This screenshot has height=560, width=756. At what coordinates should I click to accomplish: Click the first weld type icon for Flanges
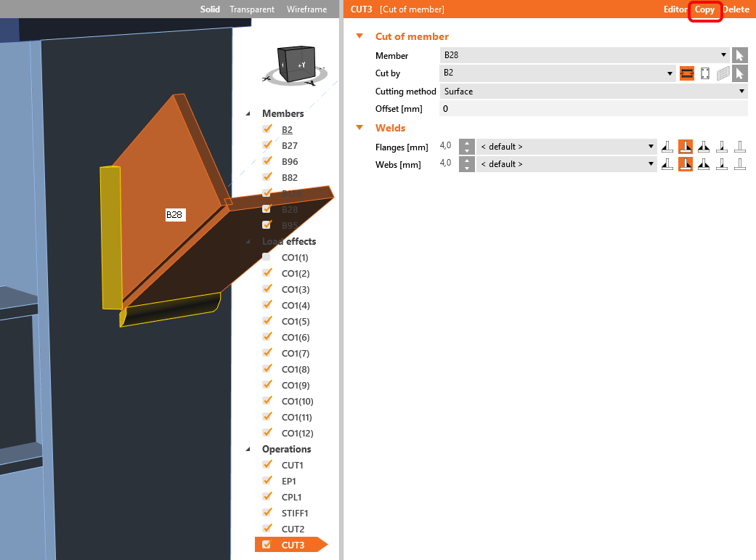coord(667,147)
